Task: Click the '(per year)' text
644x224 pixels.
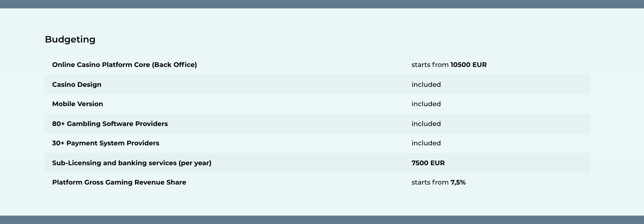Action: 195,163
